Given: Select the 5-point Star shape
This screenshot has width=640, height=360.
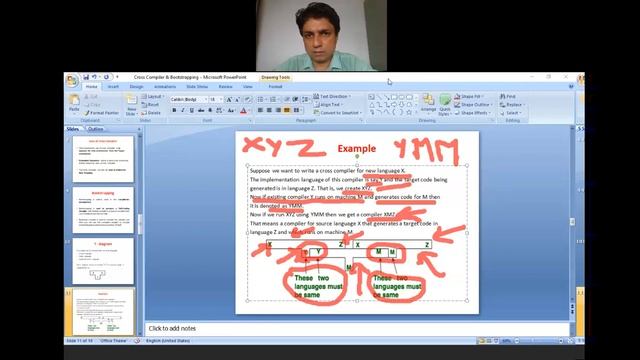Looking at the screenshot, I should pos(409,112).
